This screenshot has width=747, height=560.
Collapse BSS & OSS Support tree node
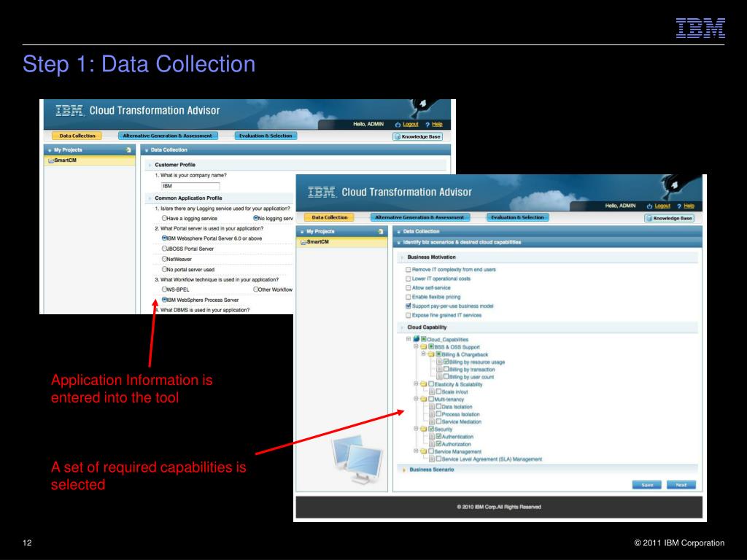[416, 346]
